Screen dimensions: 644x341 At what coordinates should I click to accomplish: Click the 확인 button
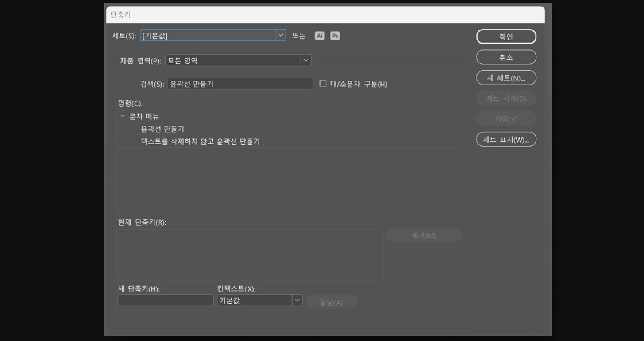(506, 37)
